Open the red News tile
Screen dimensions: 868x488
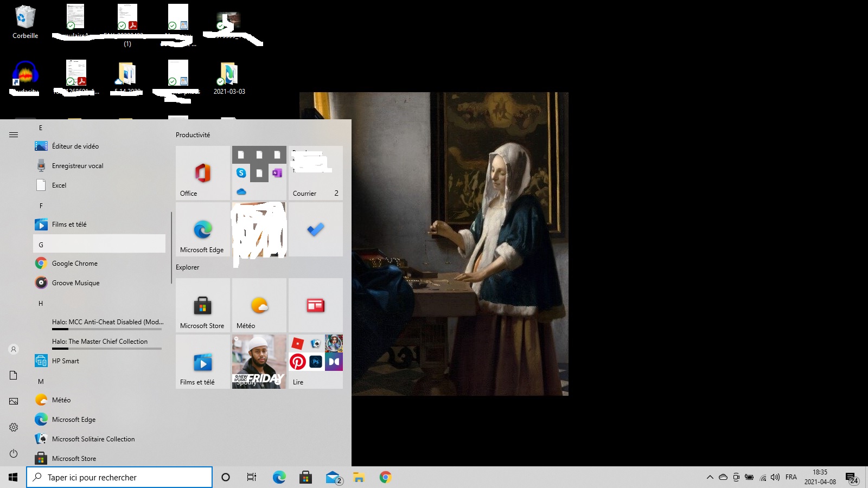(316, 305)
